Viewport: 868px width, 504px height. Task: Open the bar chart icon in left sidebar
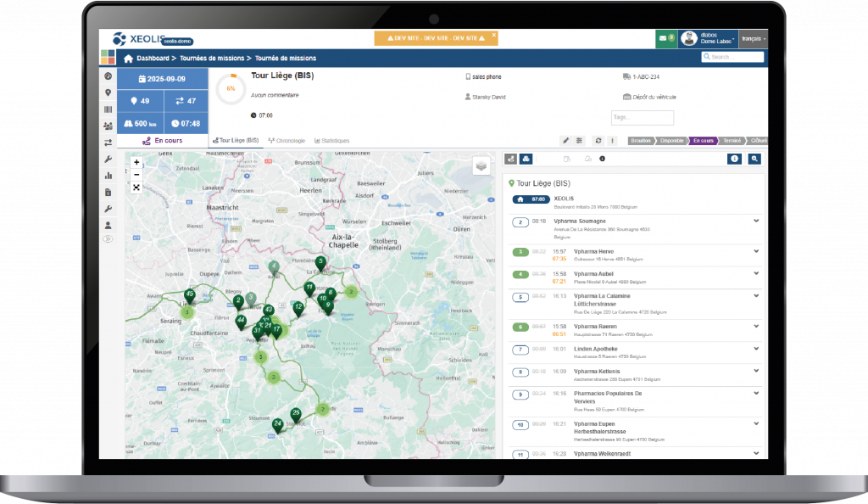[x=108, y=176]
